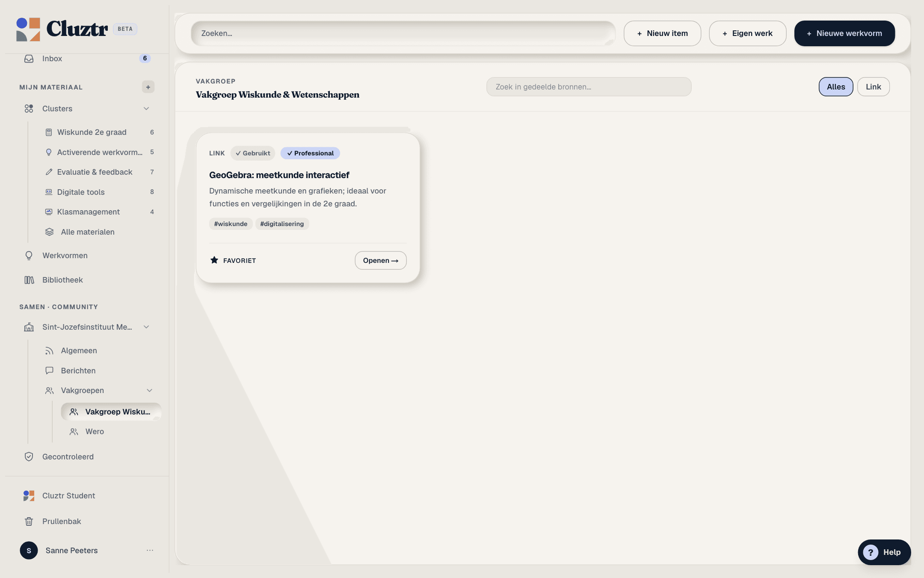Select the Alles filter tab
Screen dimensions: 924x578
[x=836, y=87]
